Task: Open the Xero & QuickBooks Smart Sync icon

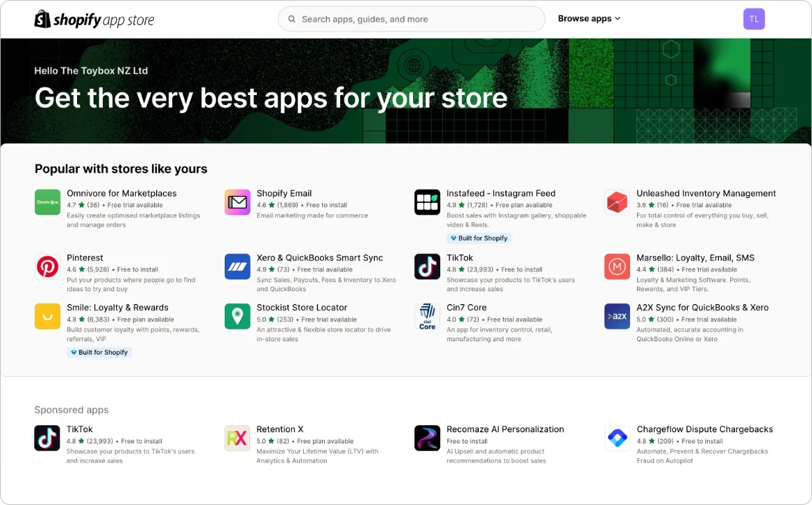Action: [237, 266]
